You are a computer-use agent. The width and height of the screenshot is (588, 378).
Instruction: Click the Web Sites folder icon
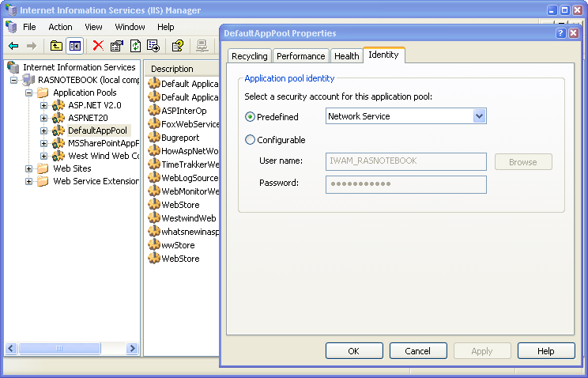pos(43,168)
